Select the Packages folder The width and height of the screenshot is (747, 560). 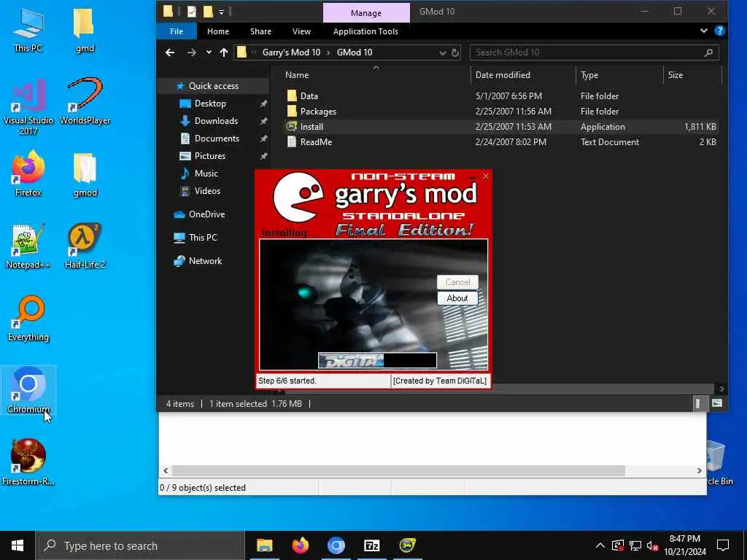(x=318, y=112)
